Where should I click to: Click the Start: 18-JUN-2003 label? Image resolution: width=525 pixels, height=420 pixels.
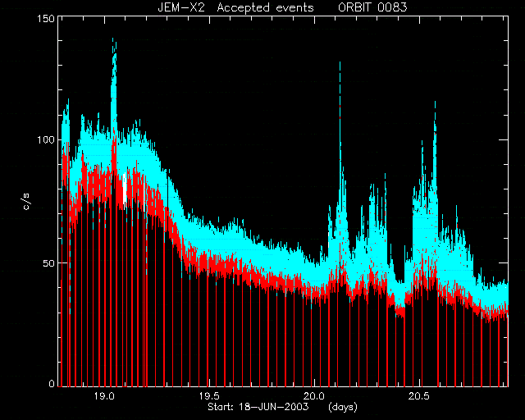(258, 407)
